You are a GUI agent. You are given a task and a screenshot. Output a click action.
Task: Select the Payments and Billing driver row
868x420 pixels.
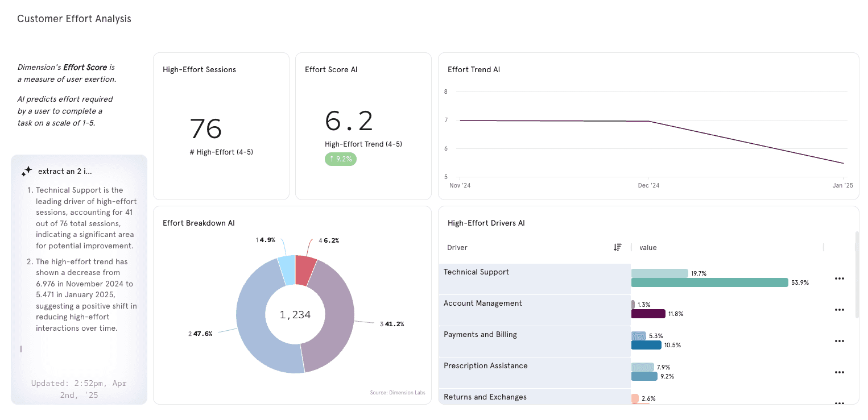pyautogui.click(x=535, y=341)
